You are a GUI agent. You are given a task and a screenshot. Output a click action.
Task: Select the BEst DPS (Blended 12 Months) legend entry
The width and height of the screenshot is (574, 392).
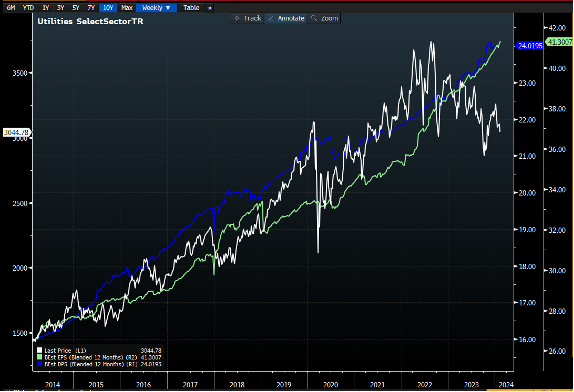(91, 364)
